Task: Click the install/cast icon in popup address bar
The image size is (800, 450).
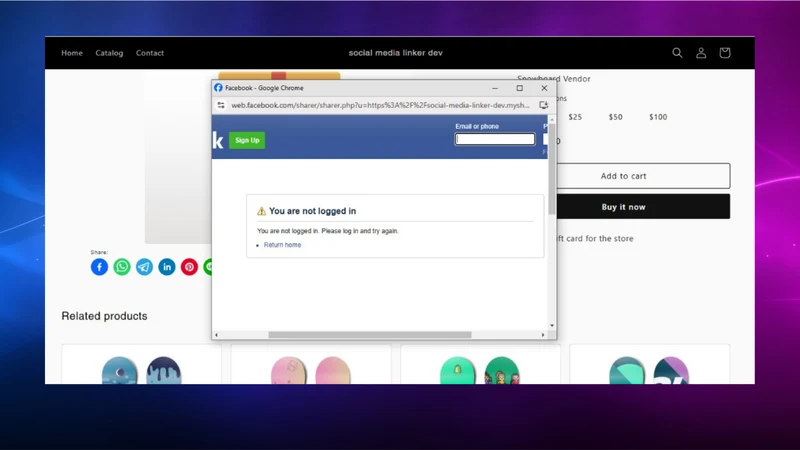Action: (543, 105)
